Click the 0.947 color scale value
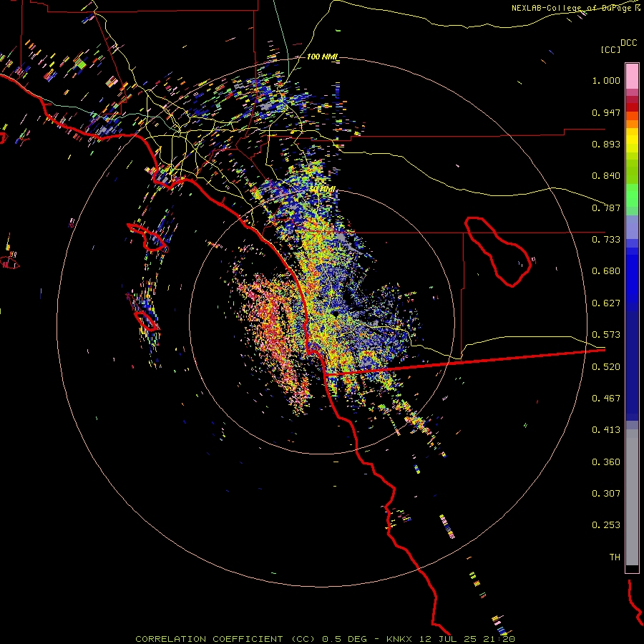 click(x=606, y=112)
